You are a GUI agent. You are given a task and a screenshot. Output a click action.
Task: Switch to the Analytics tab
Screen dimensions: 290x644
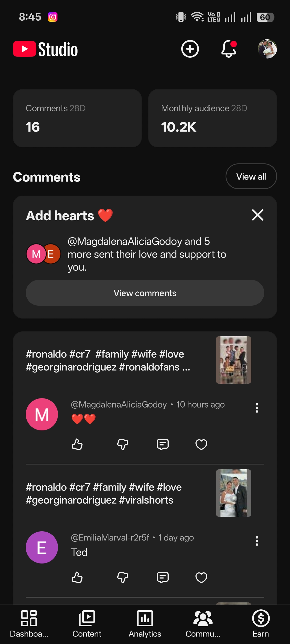[x=145, y=624]
